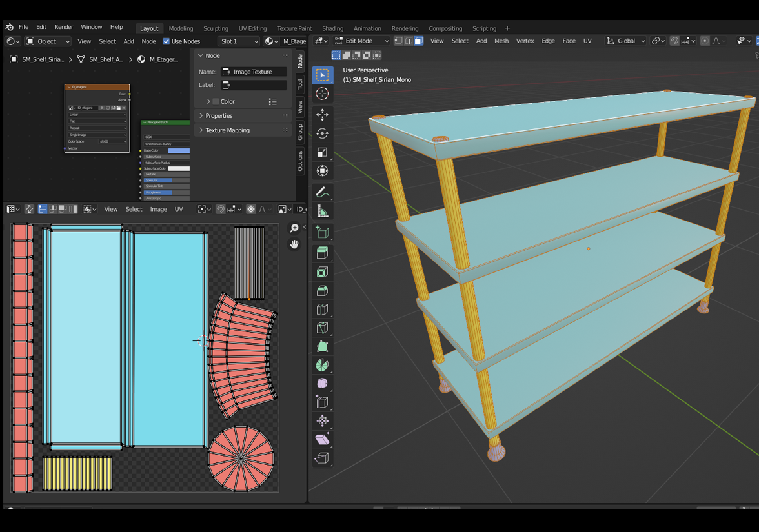The image size is (759, 532).
Task: Activate the Extrude Region tool
Action: pos(322,253)
